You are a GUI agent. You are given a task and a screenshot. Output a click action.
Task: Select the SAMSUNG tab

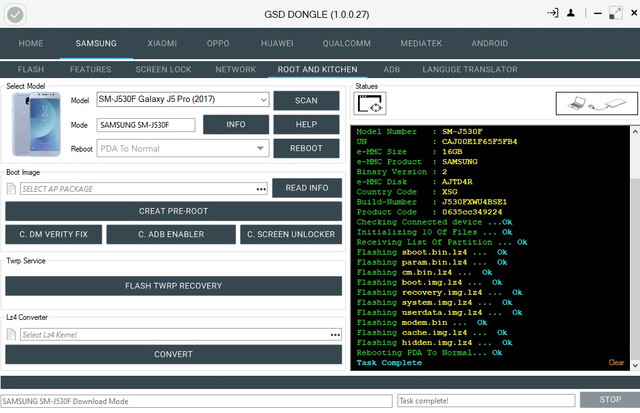pos(96,43)
